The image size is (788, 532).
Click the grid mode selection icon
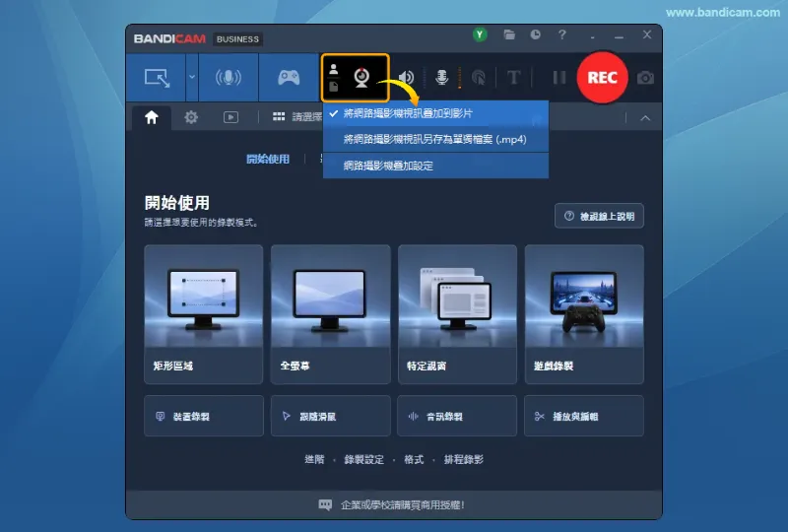coord(279,116)
